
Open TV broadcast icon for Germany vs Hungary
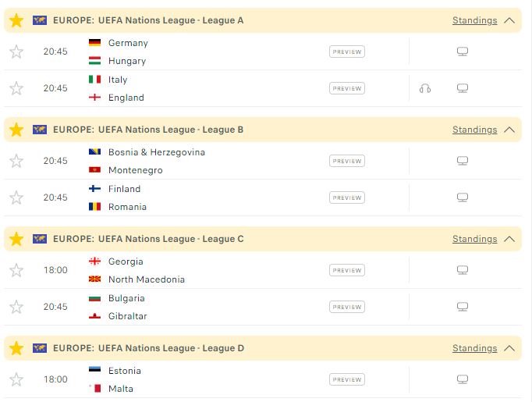(x=463, y=52)
